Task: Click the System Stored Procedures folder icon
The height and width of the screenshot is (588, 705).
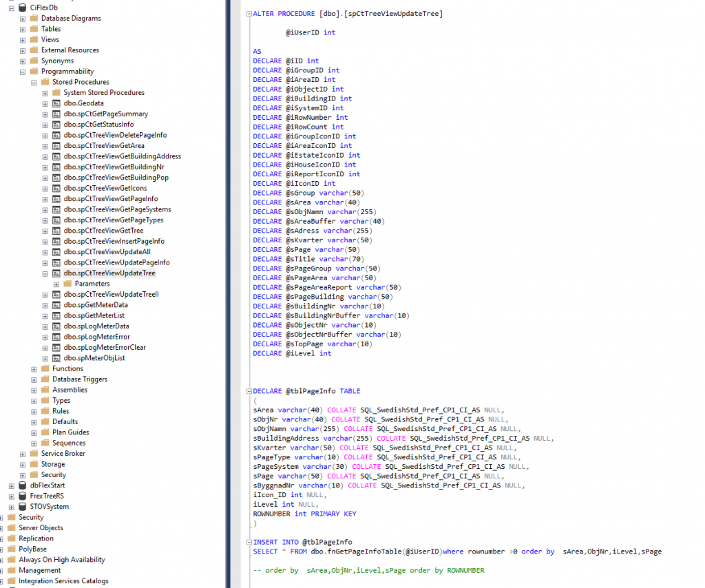Action: coord(56,92)
